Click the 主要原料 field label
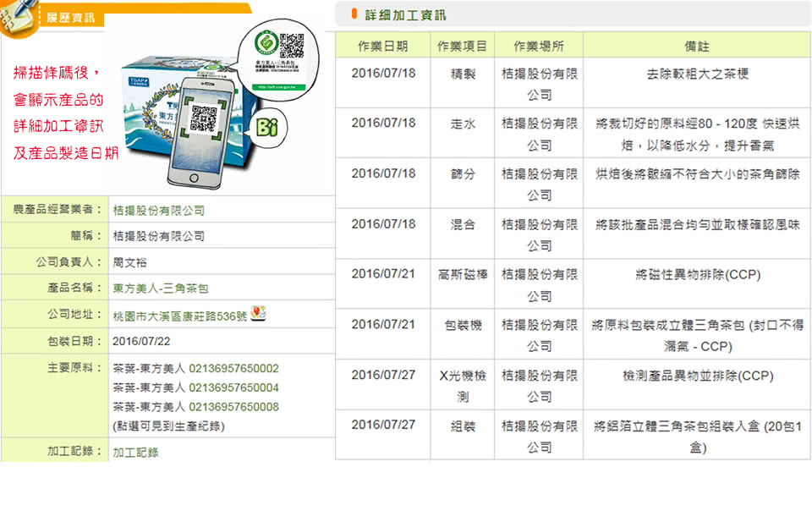 coord(74,368)
